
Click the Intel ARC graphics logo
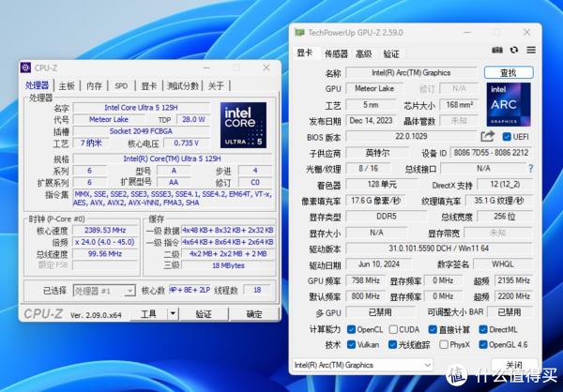coord(510,104)
